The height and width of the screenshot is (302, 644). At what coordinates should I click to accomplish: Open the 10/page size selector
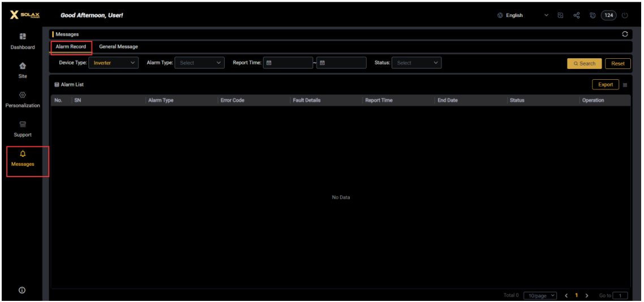coord(540,296)
